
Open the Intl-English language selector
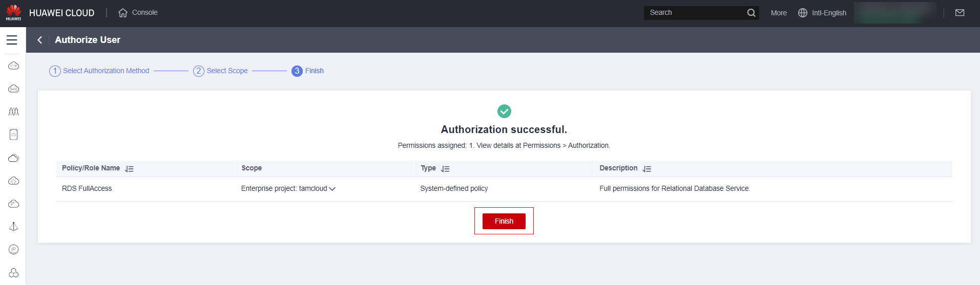(822, 13)
